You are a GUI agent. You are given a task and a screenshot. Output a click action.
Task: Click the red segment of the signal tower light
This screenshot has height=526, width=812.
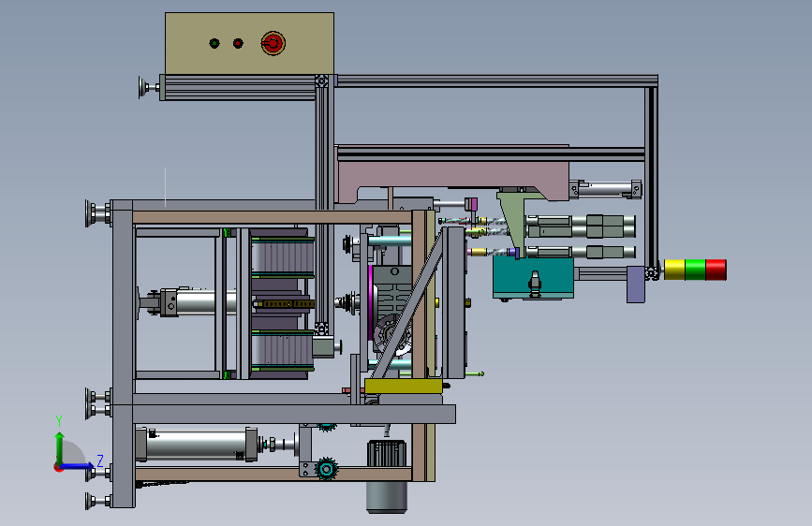click(x=716, y=270)
